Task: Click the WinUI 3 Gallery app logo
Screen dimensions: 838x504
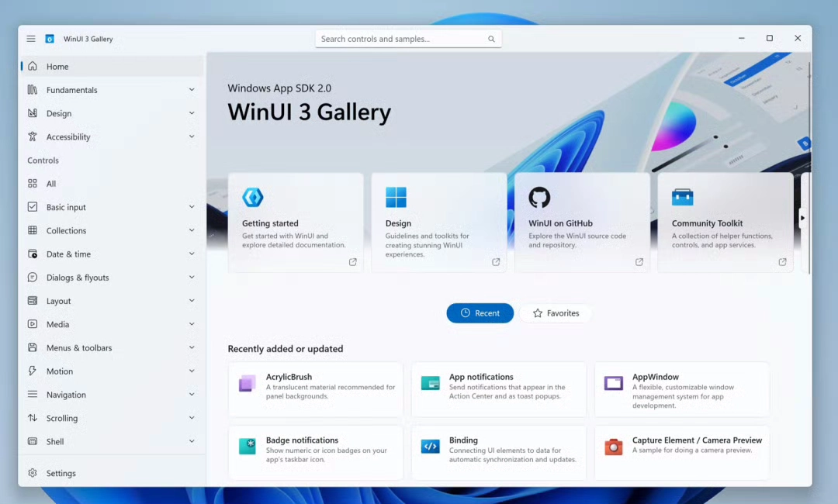Action: click(50, 39)
